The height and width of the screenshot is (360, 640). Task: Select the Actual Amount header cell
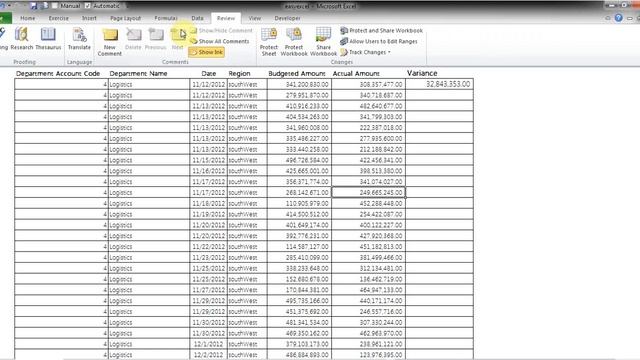pos(368,73)
